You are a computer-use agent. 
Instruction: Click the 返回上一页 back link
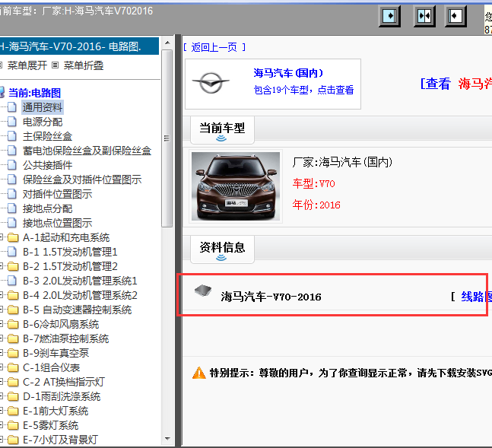point(214,47)
